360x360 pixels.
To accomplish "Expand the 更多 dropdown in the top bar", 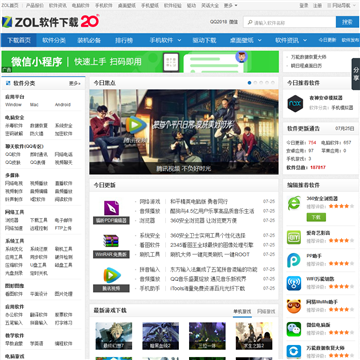I will pos(231,5).
